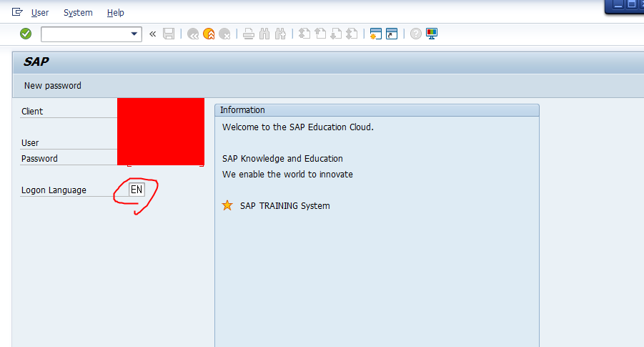Click the Find binoculars icon
The height and width of the screenshot is (347, 644).
coord(264,34)
